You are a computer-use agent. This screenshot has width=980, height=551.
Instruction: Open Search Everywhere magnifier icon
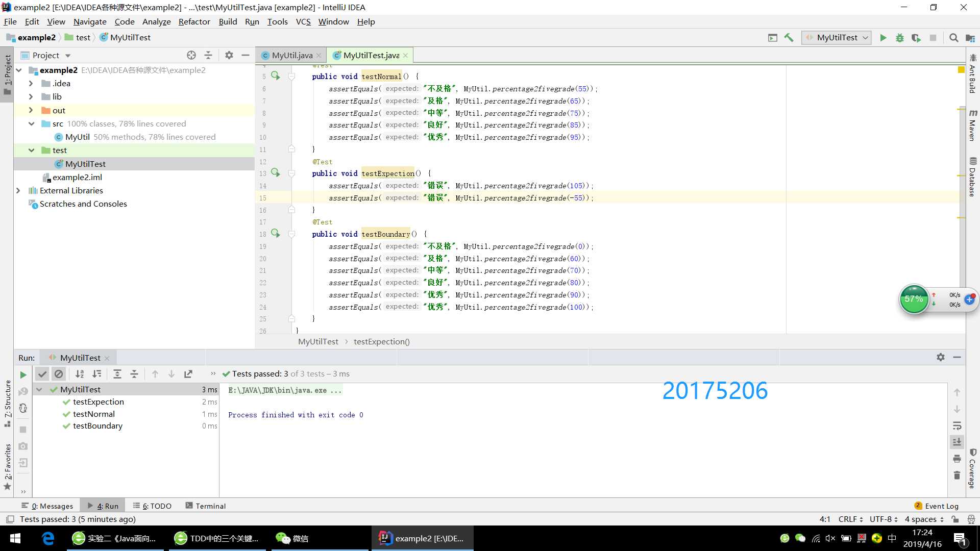[953, 38]
